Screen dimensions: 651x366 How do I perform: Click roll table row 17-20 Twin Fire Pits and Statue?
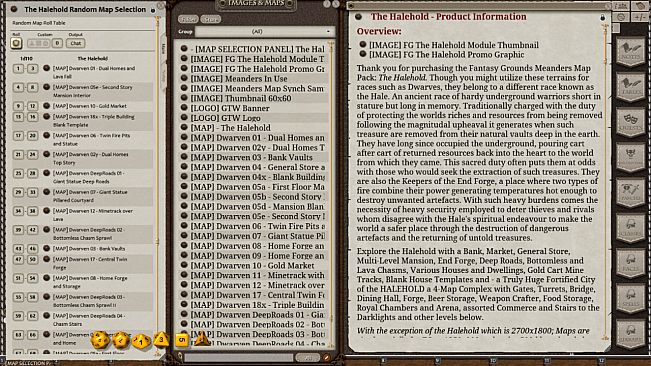coord(82,139)
